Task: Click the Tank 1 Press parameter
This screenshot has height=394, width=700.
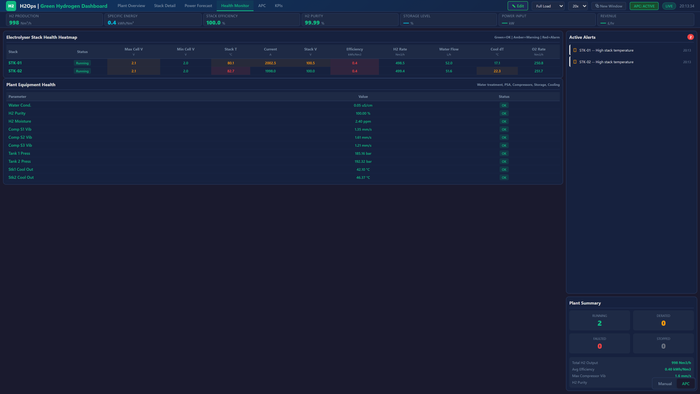Action: coord(19,153)
